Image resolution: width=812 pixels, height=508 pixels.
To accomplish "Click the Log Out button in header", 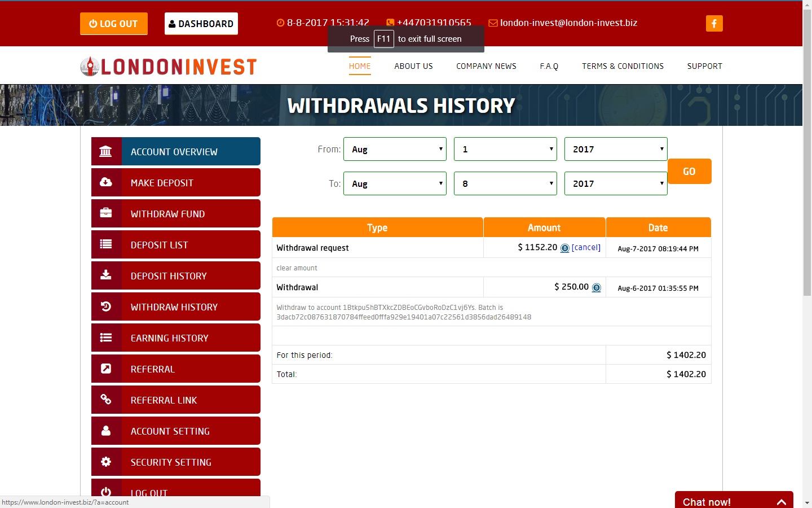I will click(x=114, y=24).
